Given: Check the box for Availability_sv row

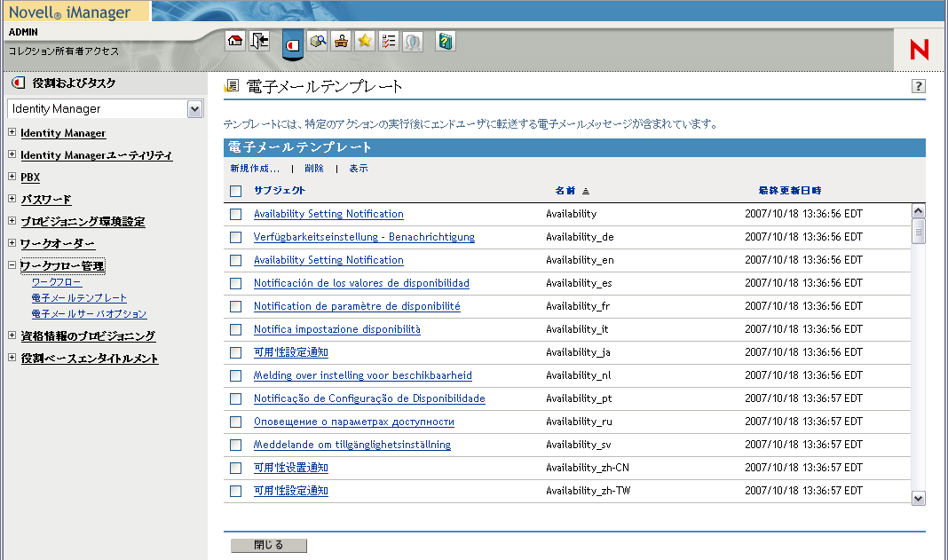Looking at the screenshot, I should [x=236, y=446].
